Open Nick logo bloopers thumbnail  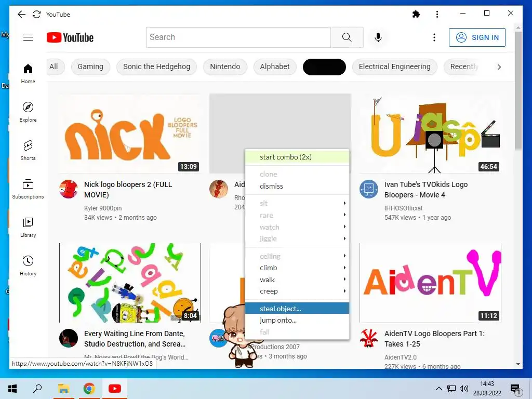click(x=130, y=134)
